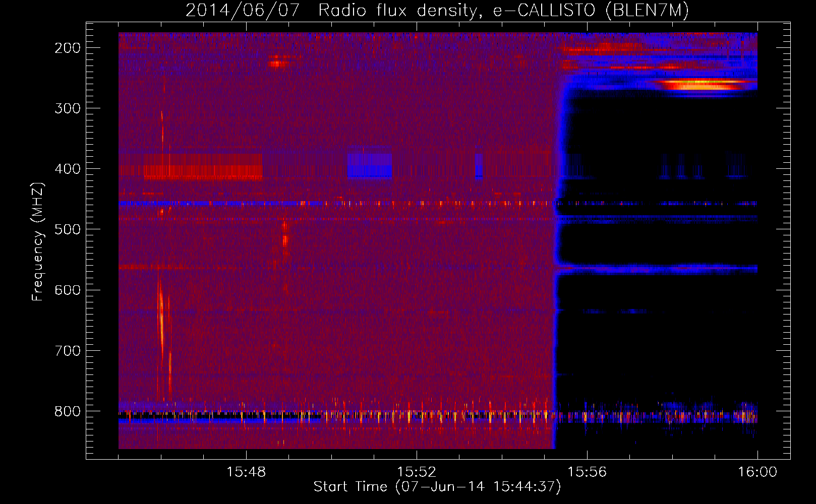
Task: Click the 400 frequency tick label
Action: tap(68, 169)
